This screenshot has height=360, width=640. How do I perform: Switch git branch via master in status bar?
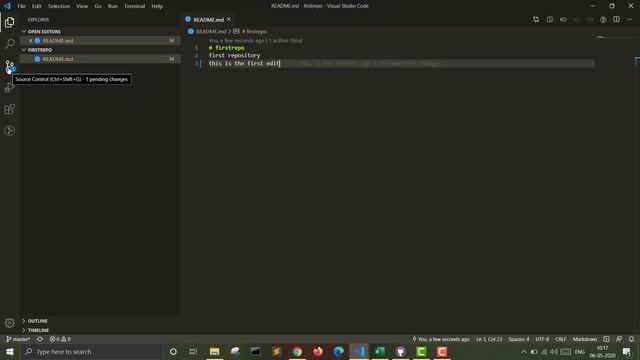pos(18,339)
